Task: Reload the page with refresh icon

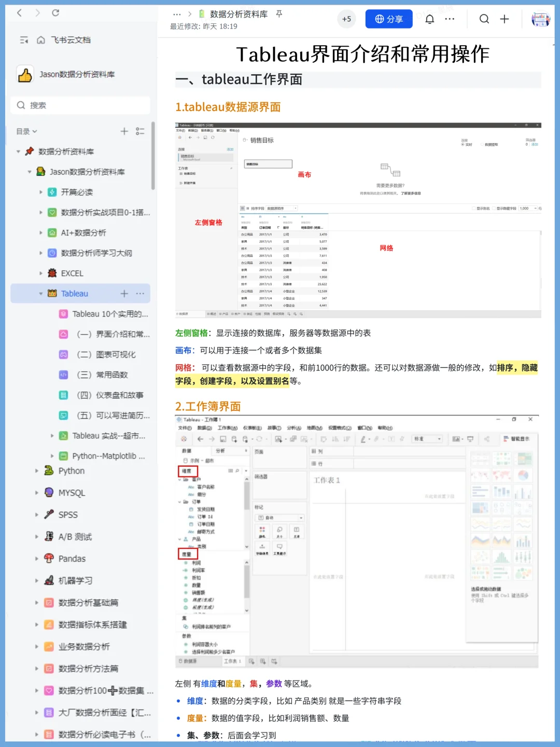Action: tap(55, 12)
